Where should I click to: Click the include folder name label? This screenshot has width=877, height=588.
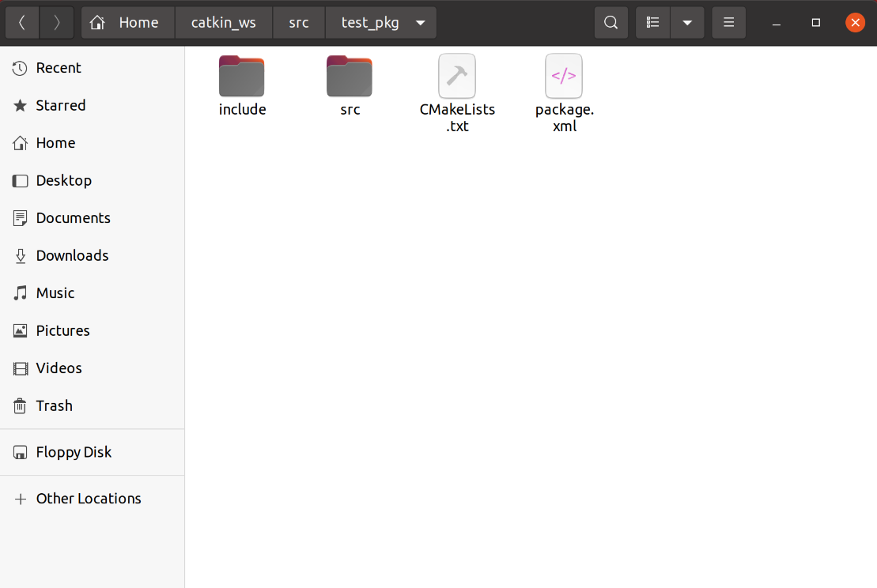click(x=242, y=110)
